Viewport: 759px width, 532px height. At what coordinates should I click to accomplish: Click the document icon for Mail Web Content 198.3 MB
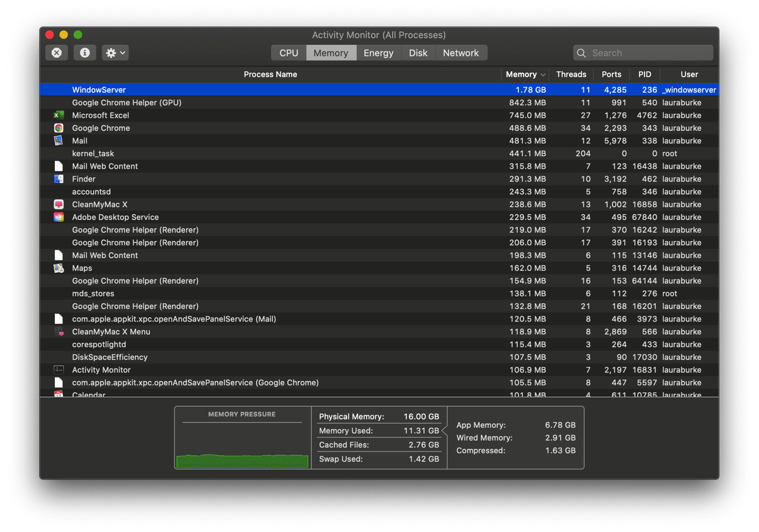(x=58, y=255)
